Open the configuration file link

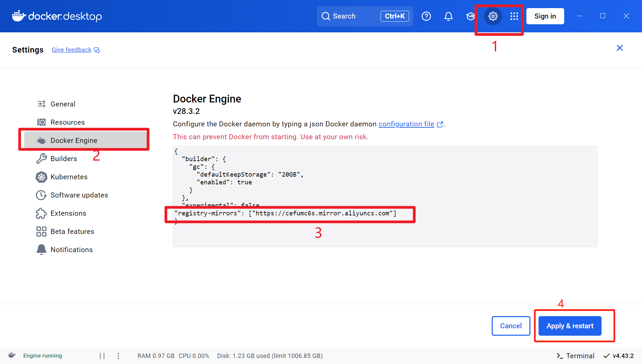coord(406,124)
